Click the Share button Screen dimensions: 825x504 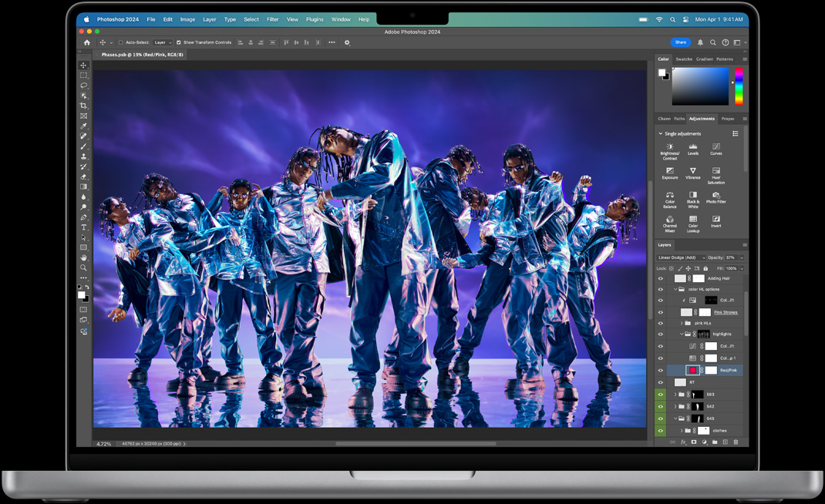coord(680,42)
